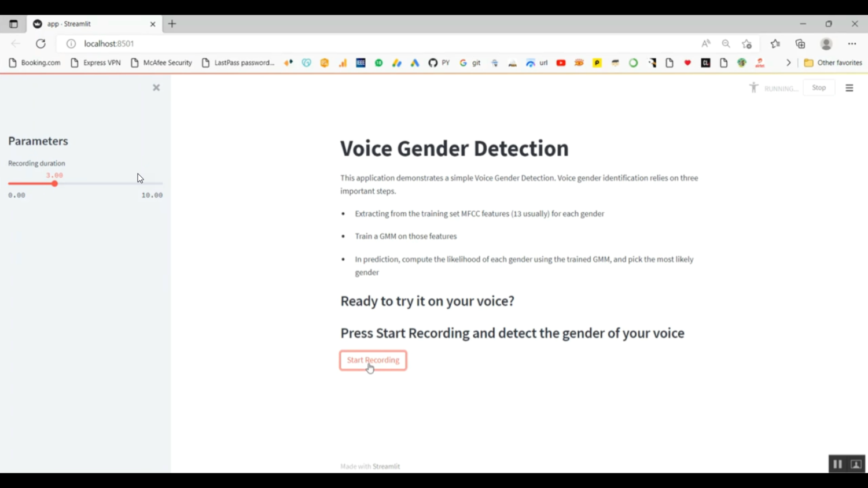This screenshot has height=488, width=868.
Task: Open the GitHub PY bookmark
Action: [439, 62]
